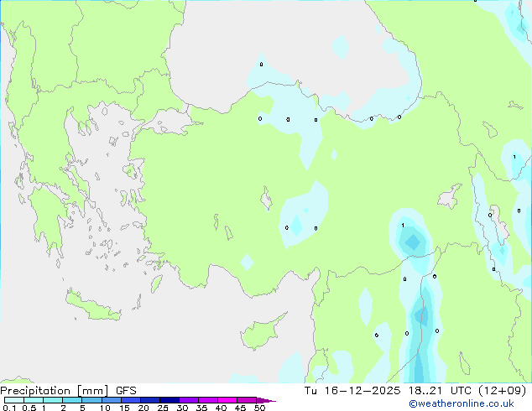Screen dimensions: 532x411
Task: Click the legend value label '0.1'
Action: (x=9, y=408)
